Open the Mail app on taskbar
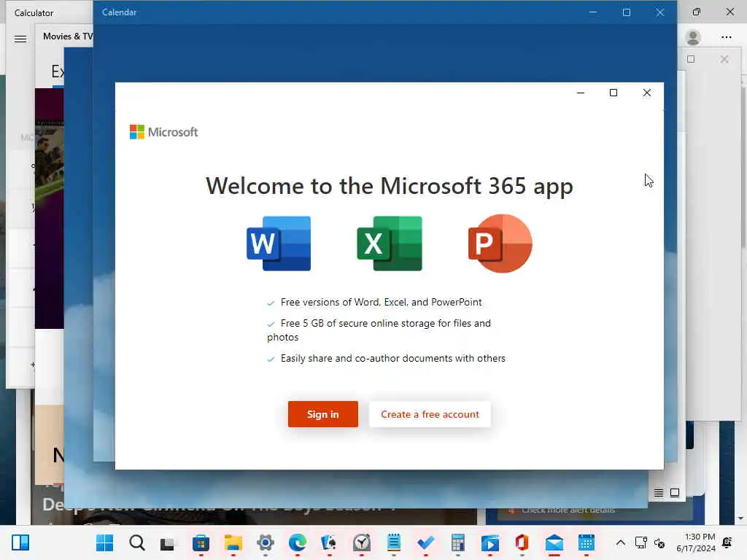Screen dimensions: 747x560 click(554, 542)
